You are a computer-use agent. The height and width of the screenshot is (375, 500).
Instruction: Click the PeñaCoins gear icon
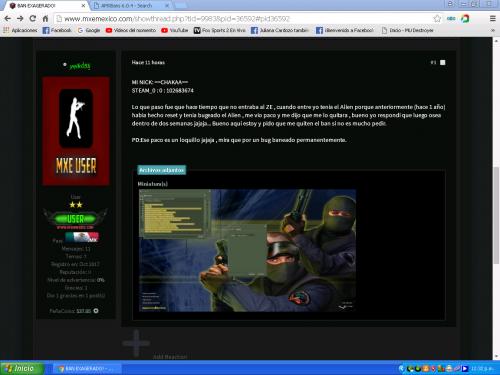[96, 311]
